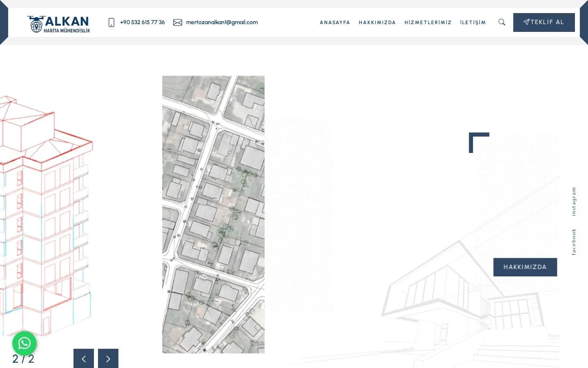Click the aerial parcel map image
The height and width of the screenshot is (368, 588).
[213, 214]
